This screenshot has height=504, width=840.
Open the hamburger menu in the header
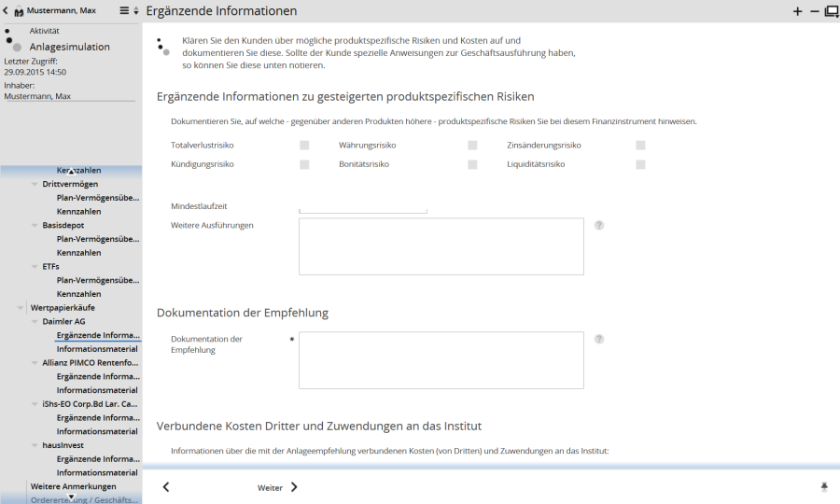coord(124,11)
